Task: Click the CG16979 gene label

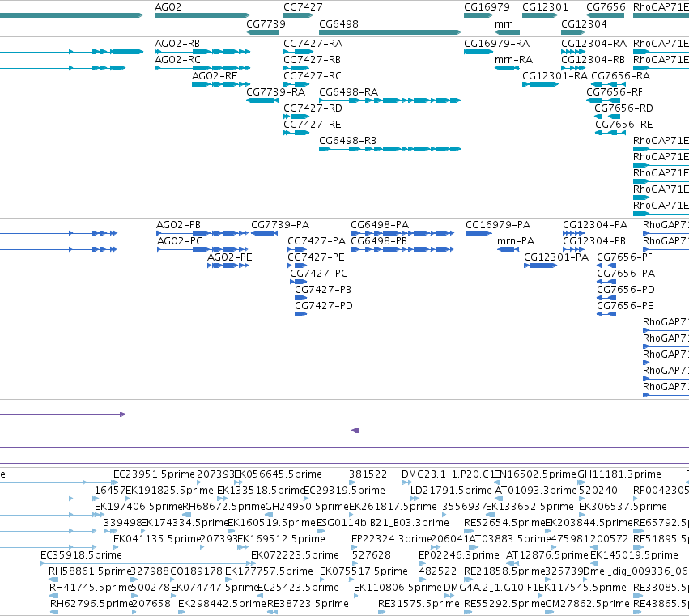Action: [x=487, y=7]
